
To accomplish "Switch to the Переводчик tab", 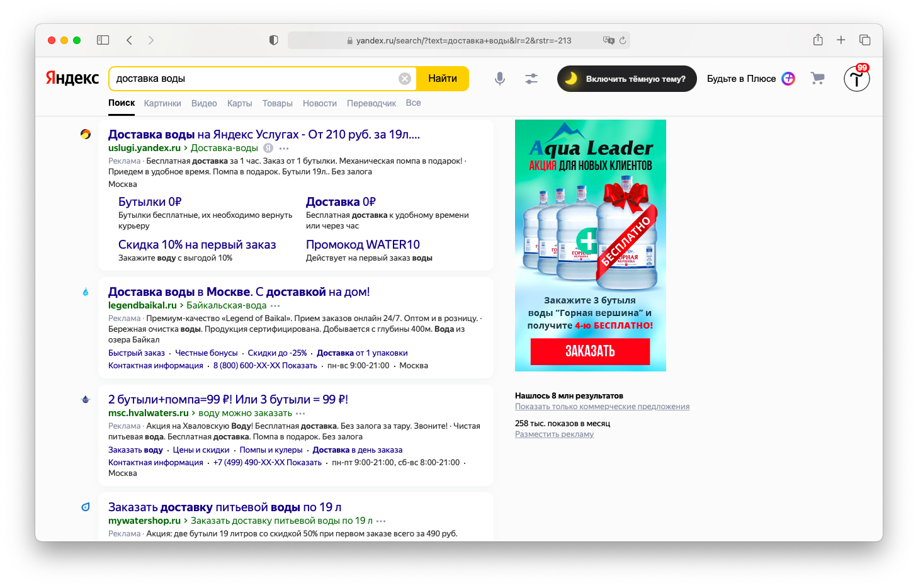I will click(371, 103).
